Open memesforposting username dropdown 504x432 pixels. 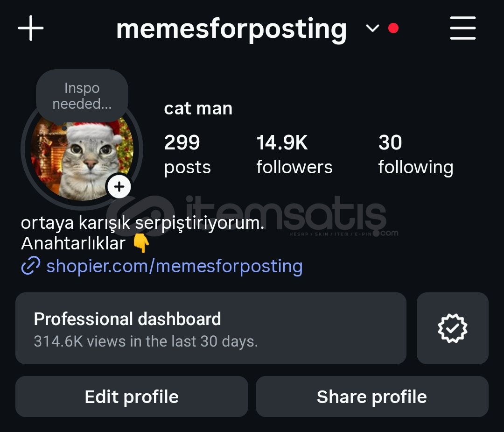click(x=231, y=29)
